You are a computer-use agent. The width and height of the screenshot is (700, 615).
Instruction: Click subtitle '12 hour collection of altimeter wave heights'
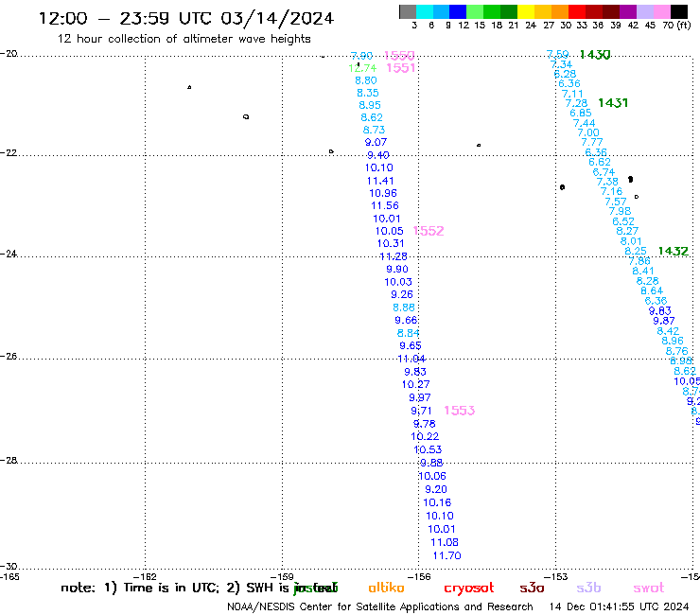[x=184, y=39]
